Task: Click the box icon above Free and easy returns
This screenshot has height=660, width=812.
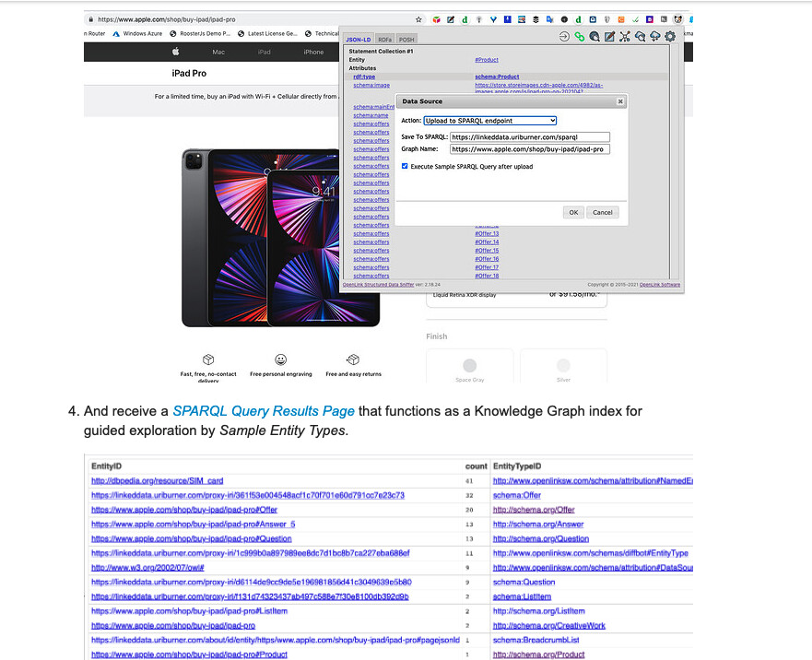Action: pos(353,359)
